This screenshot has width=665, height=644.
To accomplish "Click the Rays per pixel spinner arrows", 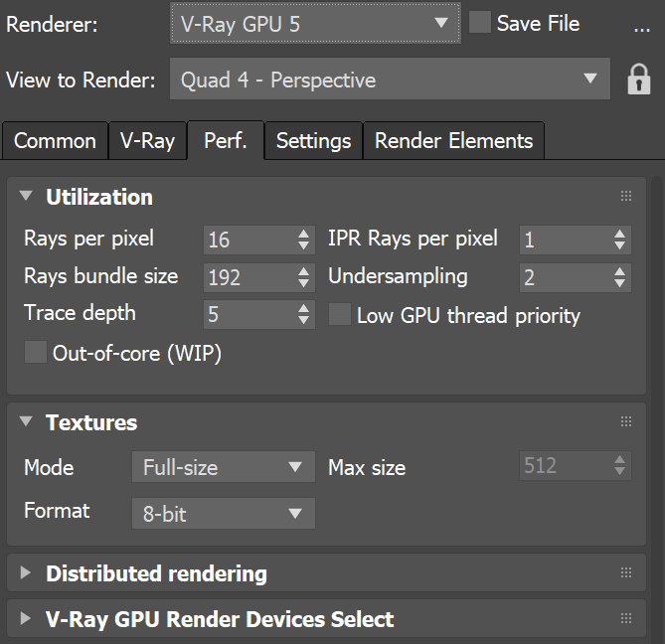I will (305, 240).
